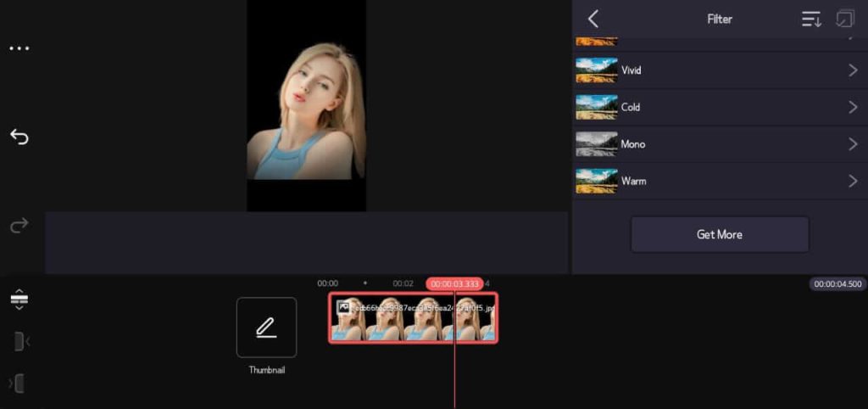
Task: Click the Filter panel title
Action: coord(720,19)
